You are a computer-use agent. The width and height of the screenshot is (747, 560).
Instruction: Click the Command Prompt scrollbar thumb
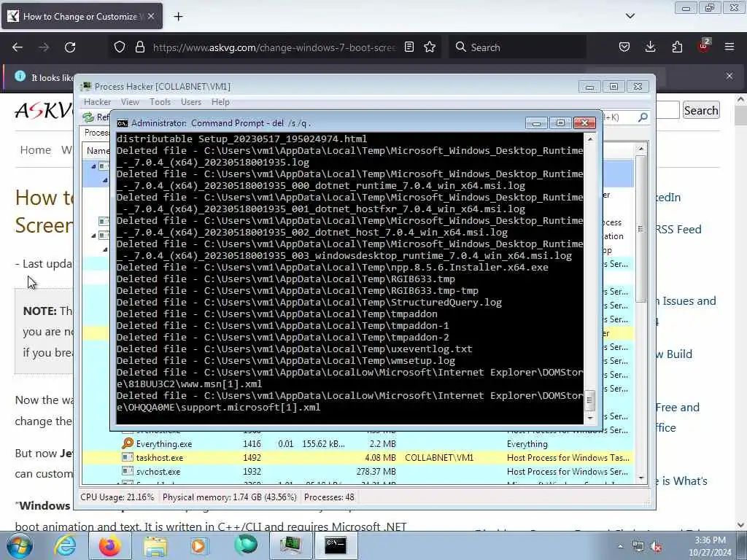coord(589,400)
